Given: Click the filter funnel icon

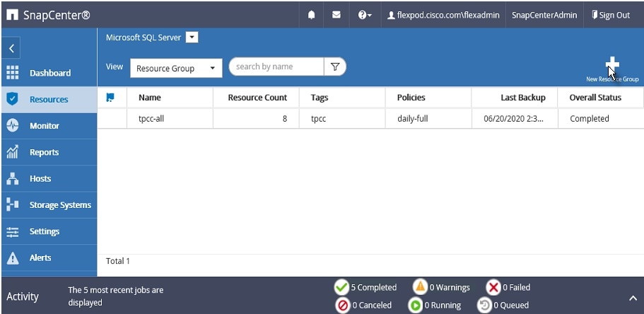Looking at the screenshot, I should pyautogui.click(x=335, y=66).
